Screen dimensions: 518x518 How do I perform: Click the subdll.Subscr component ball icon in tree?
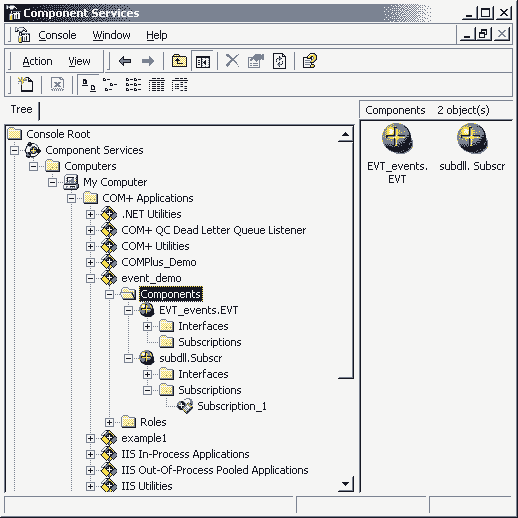pos(147,358)
